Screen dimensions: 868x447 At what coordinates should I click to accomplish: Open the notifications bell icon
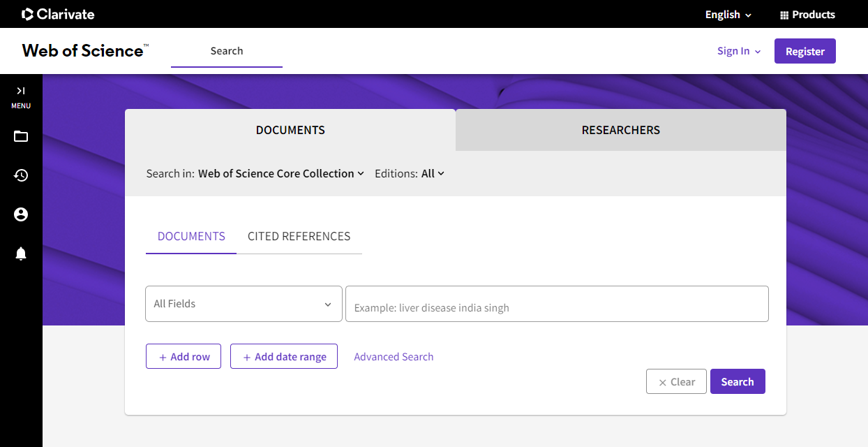(x=21, y=254)
